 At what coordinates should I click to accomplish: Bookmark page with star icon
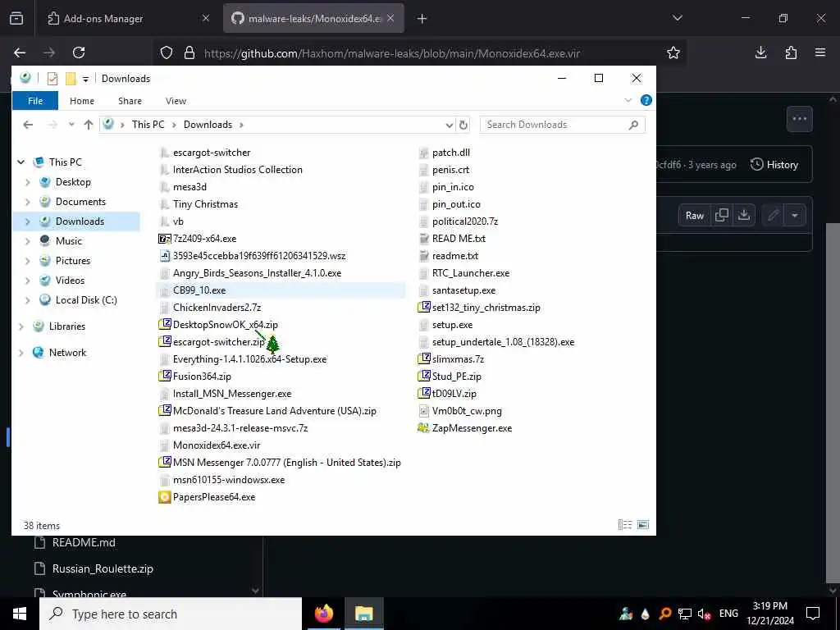tap(673, 52)
